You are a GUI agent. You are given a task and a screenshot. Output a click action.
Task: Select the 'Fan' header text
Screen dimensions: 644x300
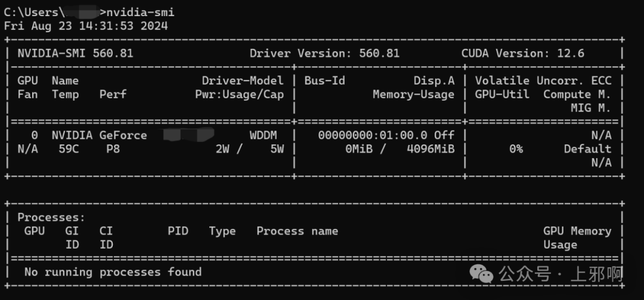tap(27, 94)
